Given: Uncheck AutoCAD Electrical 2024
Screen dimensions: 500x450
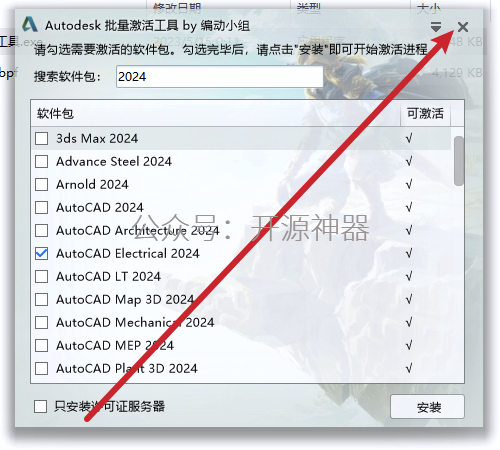Looking at the screenshot, I should click(x=41, y=253).
